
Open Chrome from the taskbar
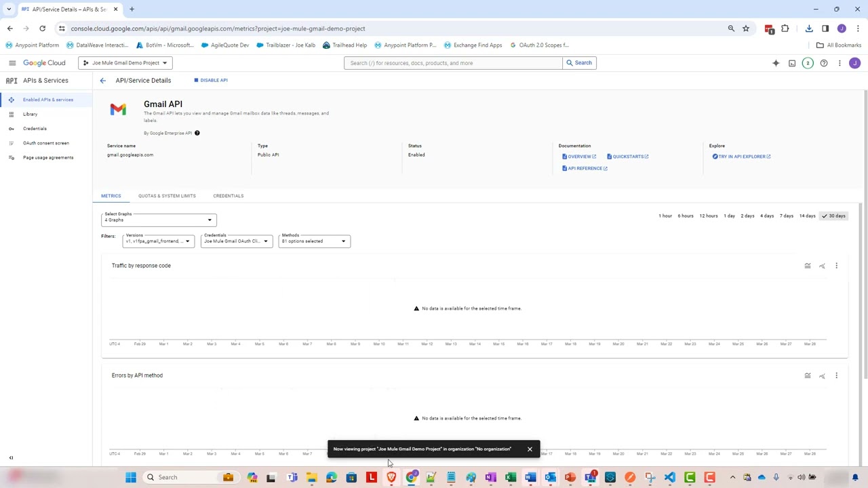pos(411,477)
